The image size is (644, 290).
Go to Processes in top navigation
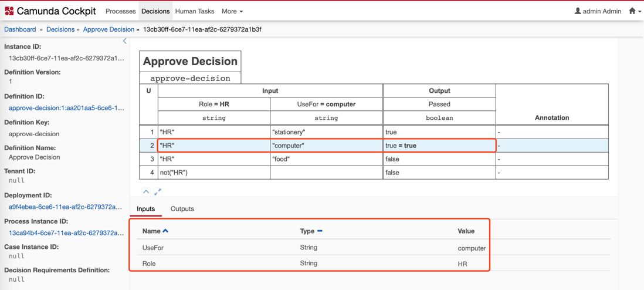point(120,12)
